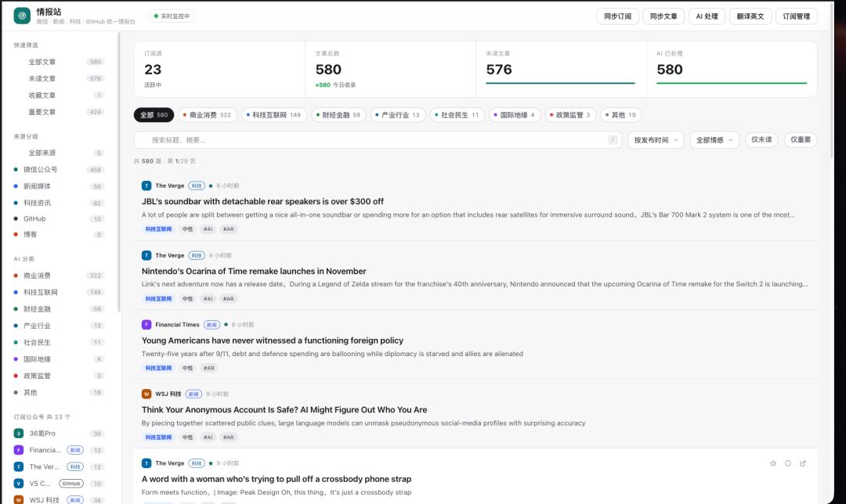Click 新闻 badge beside Financial Times article source

tap(211, 325)
